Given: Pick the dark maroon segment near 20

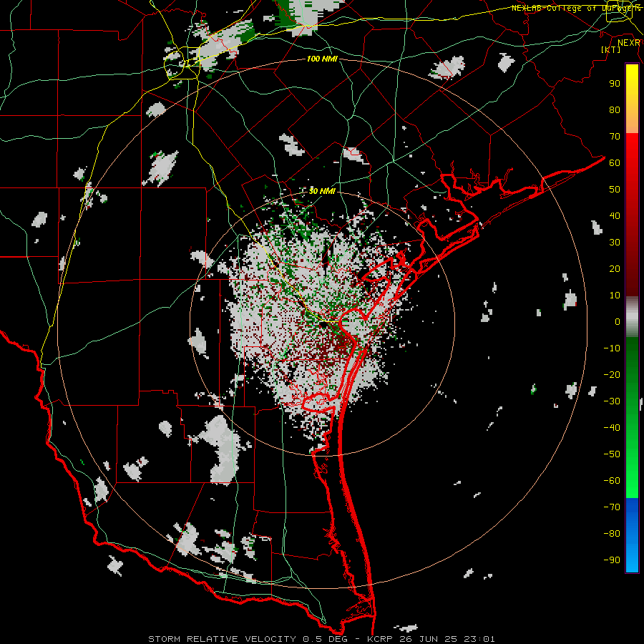Looking at the screenshot, I should [632, 269].
